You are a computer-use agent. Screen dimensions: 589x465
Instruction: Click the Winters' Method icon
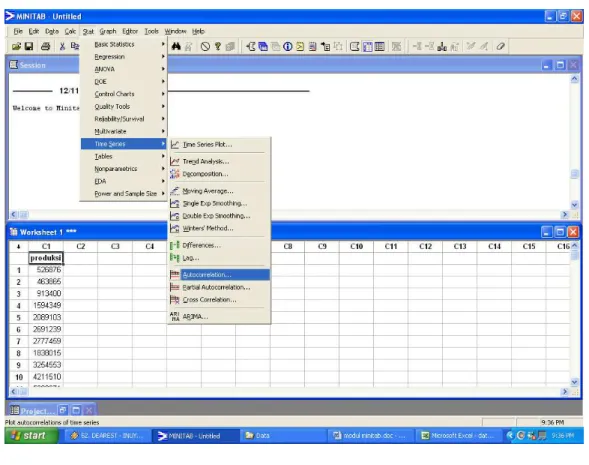175,228
